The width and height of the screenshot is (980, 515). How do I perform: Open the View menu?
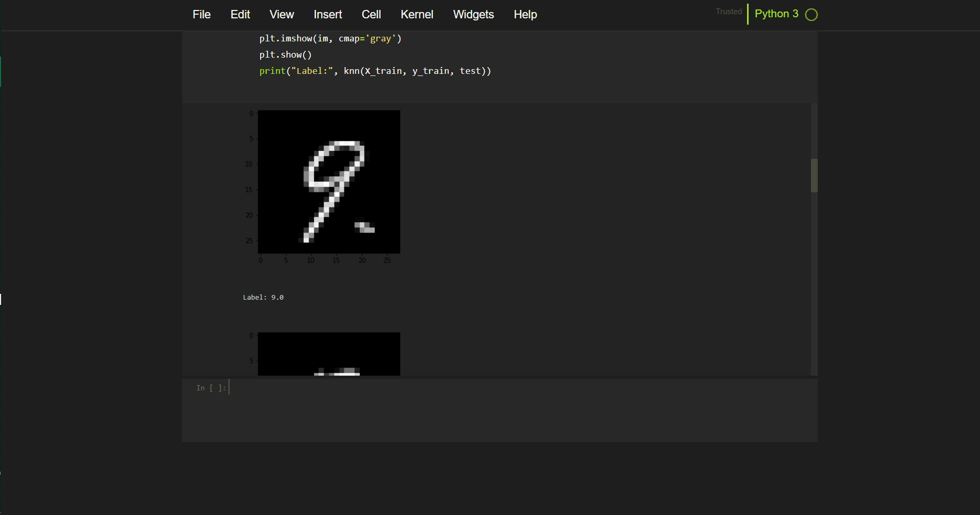(282, 15)
